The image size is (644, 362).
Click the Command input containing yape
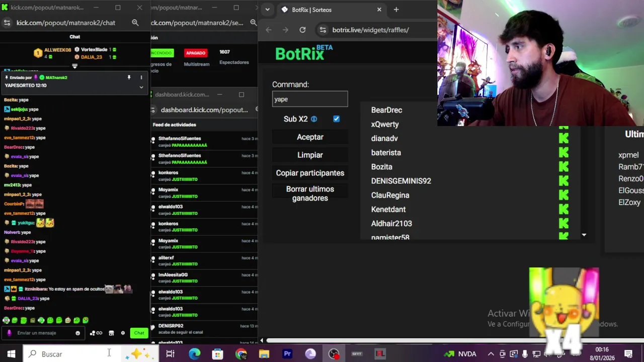310,99
